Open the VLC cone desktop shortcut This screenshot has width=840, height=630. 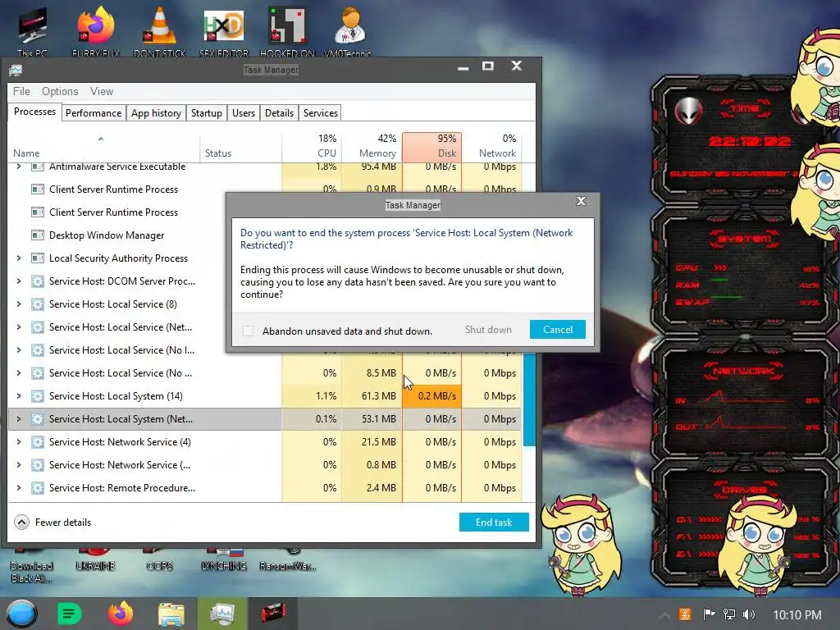tap(160, 31)
